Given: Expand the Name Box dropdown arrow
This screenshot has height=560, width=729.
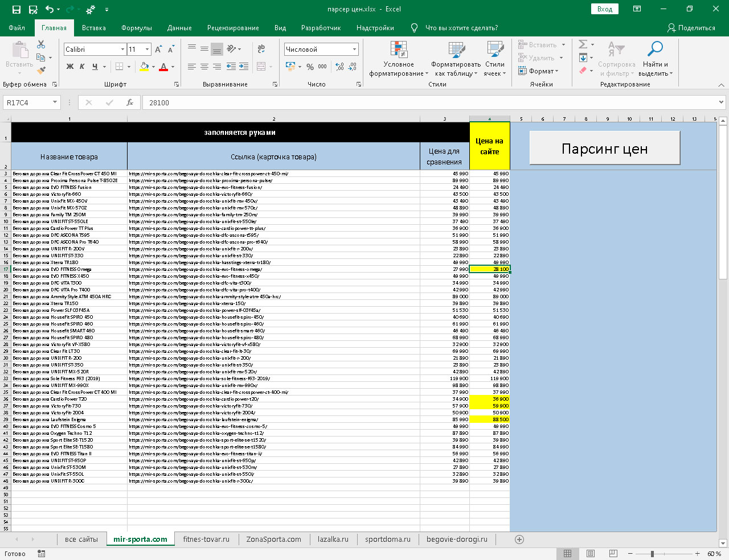Looking at the screenshot, I should tap(55, 102).
